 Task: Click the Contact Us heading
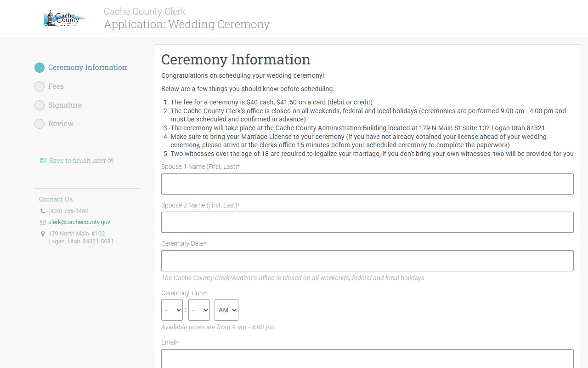[56, 199]
